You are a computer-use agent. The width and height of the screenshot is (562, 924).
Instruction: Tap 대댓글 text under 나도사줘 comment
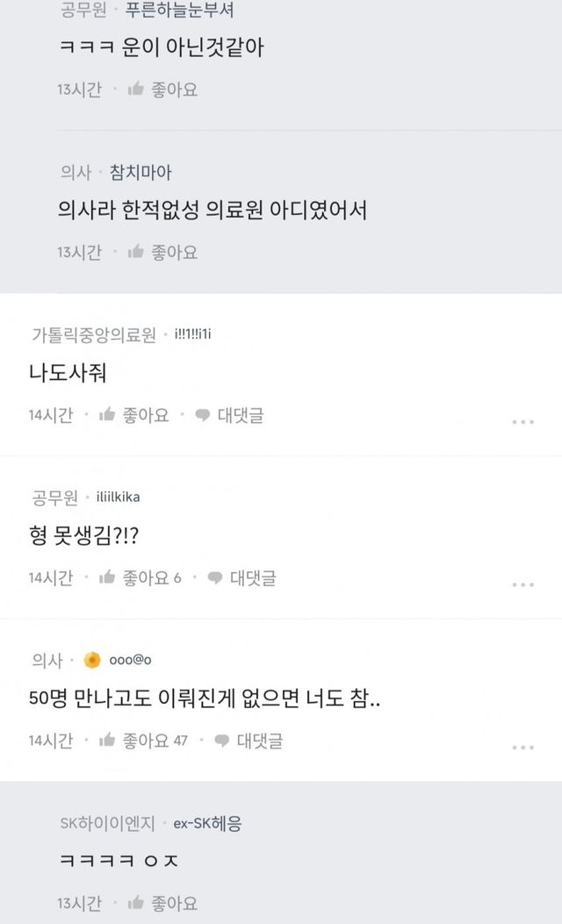(x=241, y=415)
